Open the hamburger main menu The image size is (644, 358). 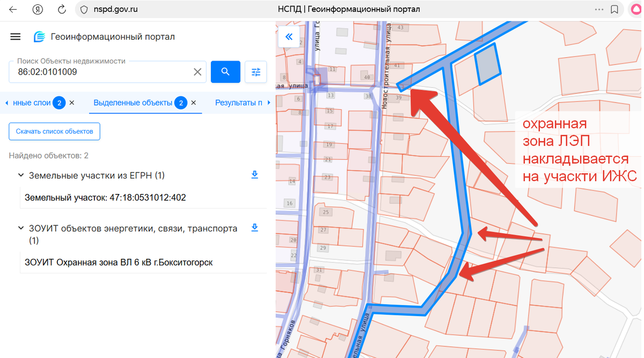pyautogui.click(x=16, y=37)
